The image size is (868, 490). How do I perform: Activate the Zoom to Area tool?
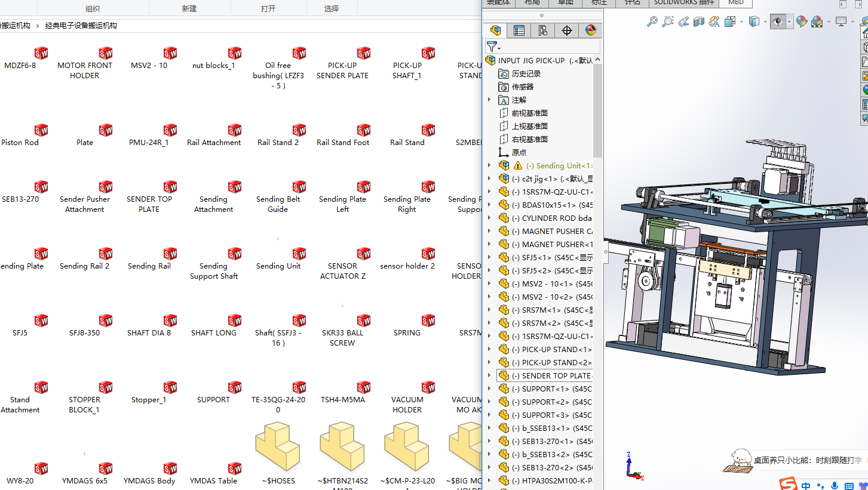click(668, 22)
